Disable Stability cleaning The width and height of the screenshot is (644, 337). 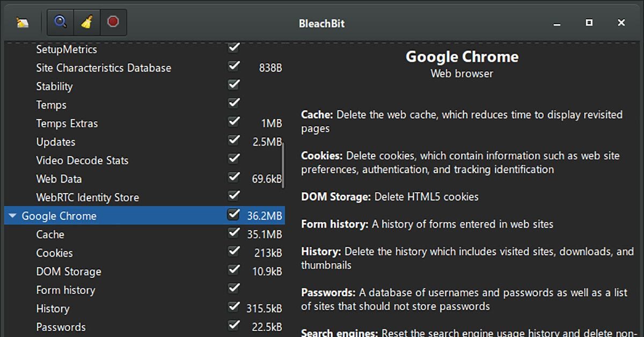(x=233, y=84)
